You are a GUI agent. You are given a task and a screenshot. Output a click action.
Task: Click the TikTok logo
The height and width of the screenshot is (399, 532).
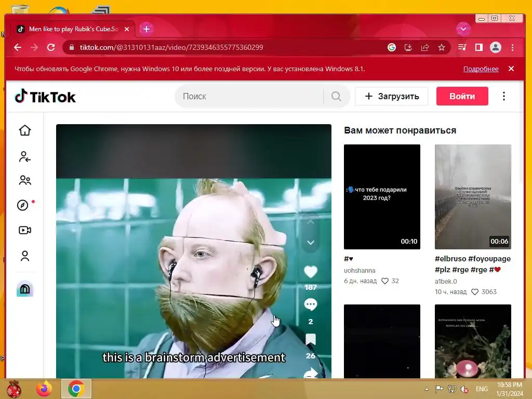click(x=45, y=97)
